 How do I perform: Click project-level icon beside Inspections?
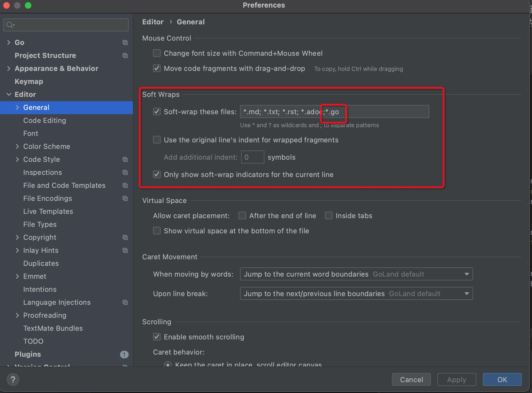[125, 172]
